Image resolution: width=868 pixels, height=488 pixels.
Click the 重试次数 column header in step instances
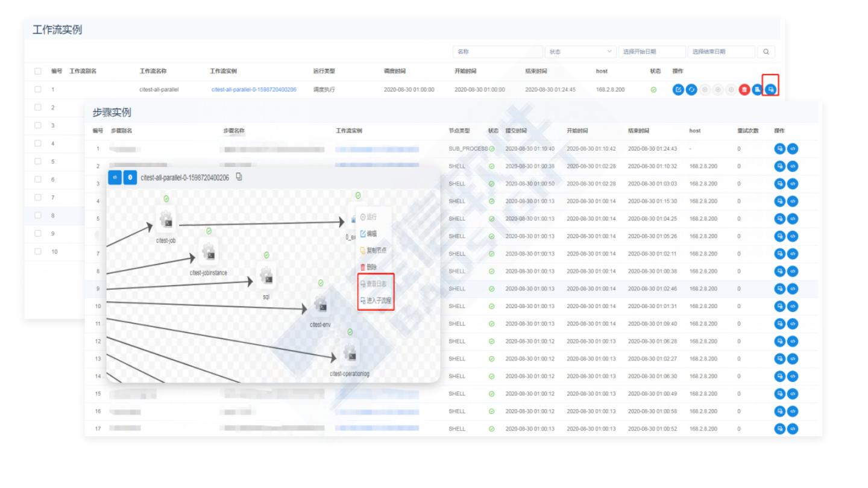coord(747,131)
